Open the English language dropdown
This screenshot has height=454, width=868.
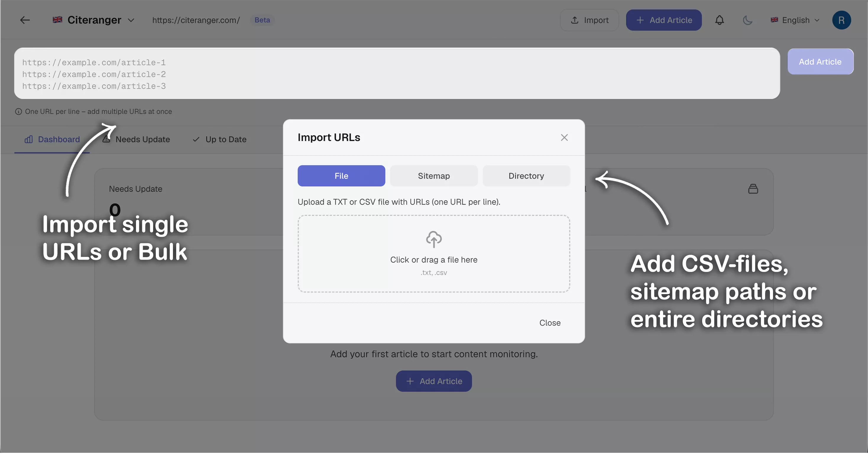pyautogui.click(x=795, y=20)
